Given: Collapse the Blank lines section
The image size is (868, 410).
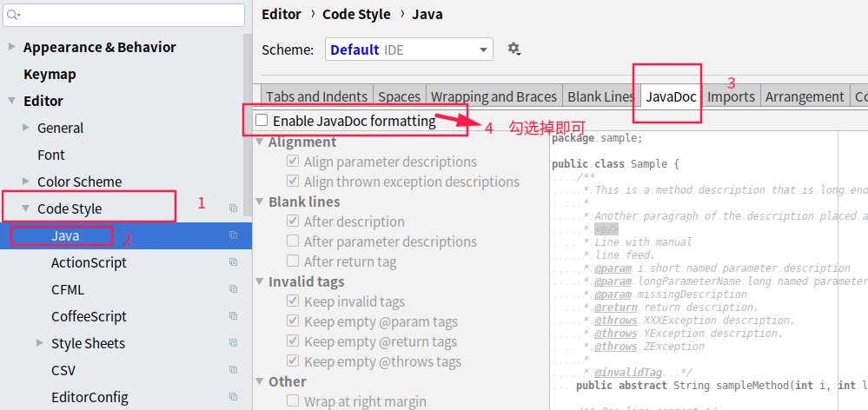Looking at the screenshot, I should click(260, 202).
